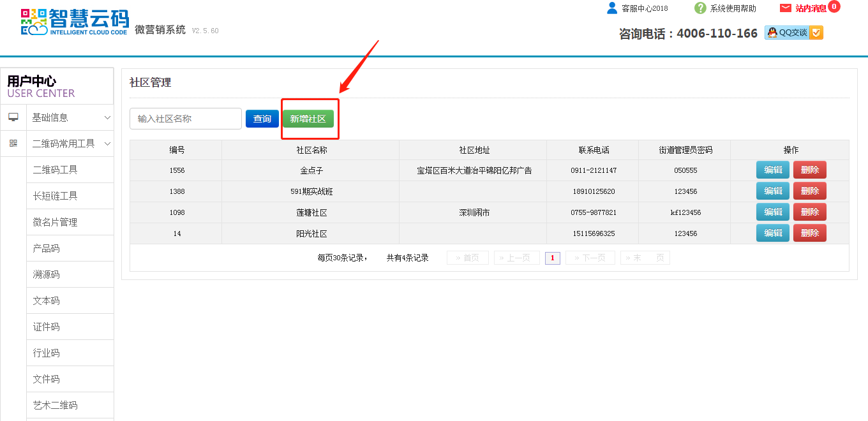Click the green 新增社区 button
Screen dimensions: 868x421
tap(308, 119)
